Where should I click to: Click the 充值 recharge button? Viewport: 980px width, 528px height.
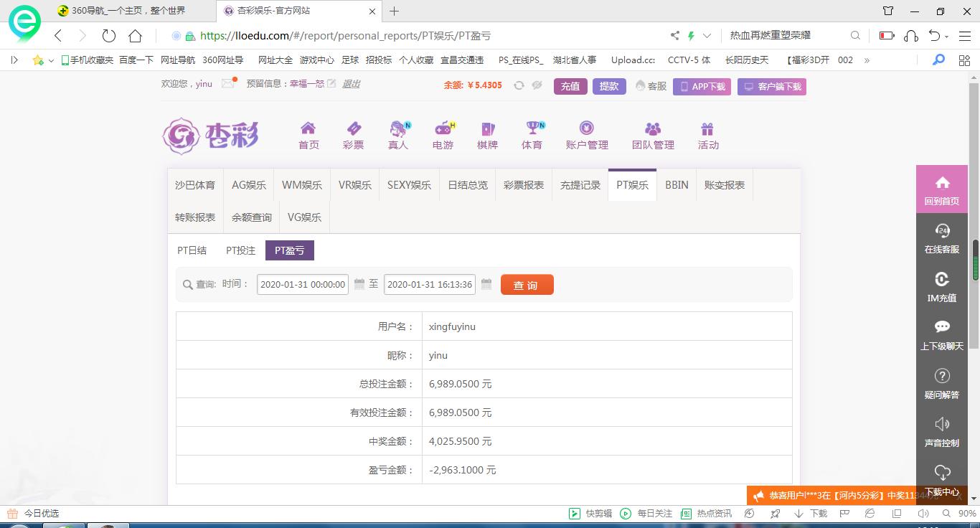(570, 86)
